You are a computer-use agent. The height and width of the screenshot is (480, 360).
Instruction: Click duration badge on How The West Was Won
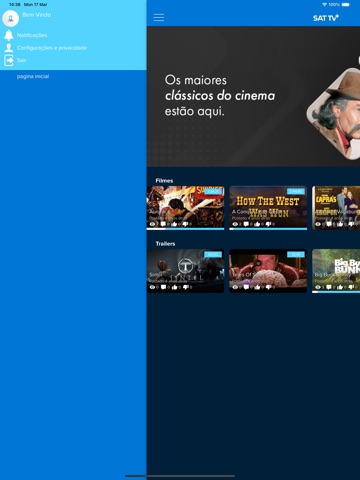tap(296, 191)
